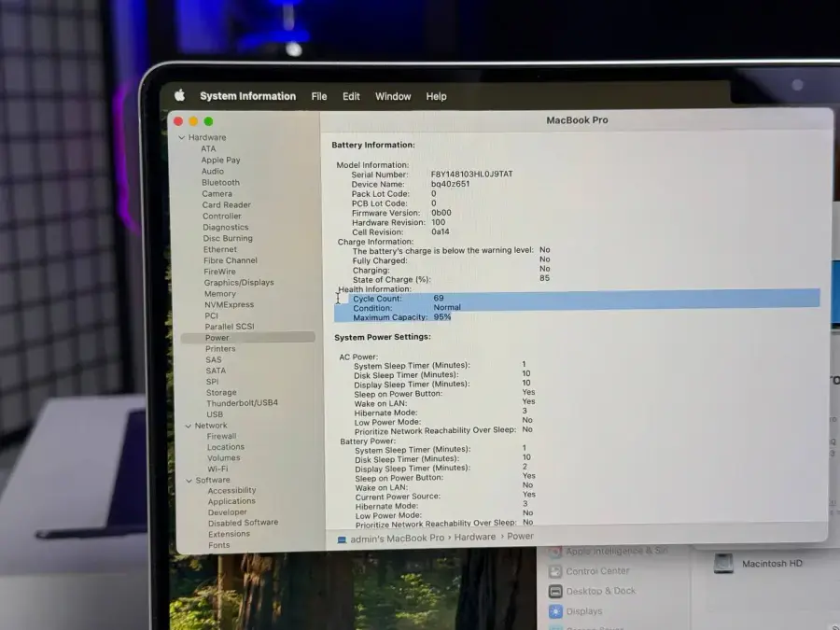
Task: Click Hardware in the breadcrumb path
Action: click(476, 536)
